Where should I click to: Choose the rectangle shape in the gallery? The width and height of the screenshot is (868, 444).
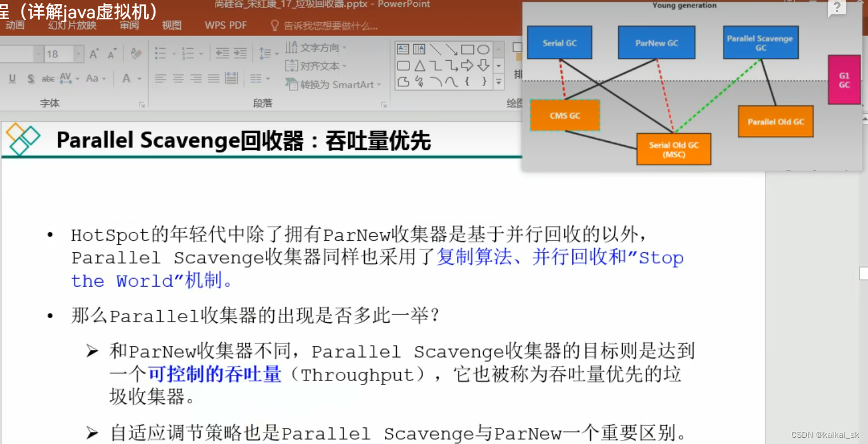[x=468, y=50]
